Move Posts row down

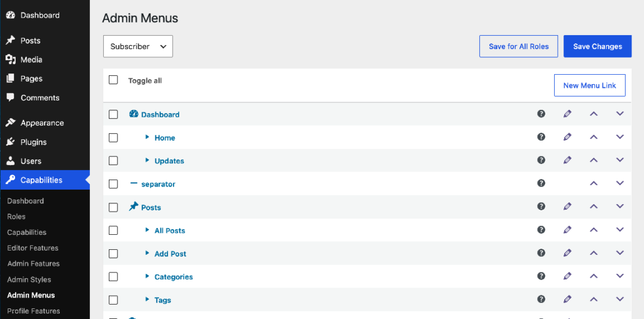[619, 206]
